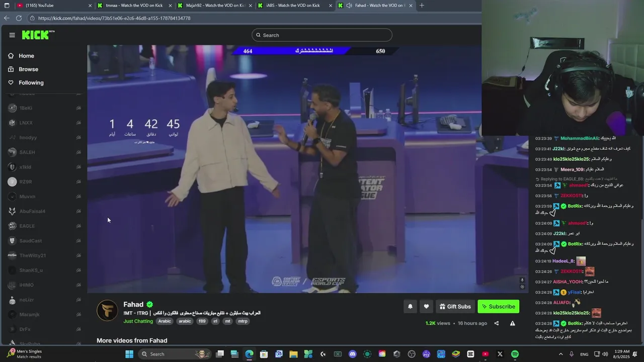Select the lowercase arabic tag chip

click(185, 321)
